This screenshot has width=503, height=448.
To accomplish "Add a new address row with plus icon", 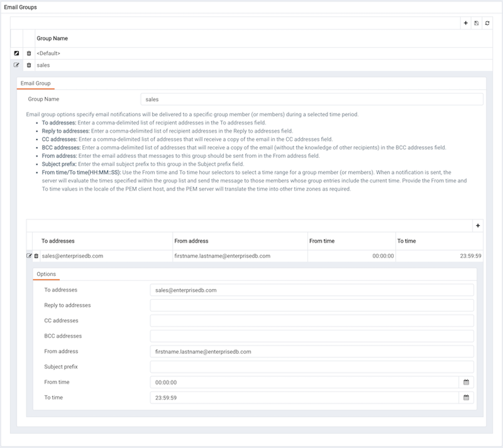I will coord(478,226).
